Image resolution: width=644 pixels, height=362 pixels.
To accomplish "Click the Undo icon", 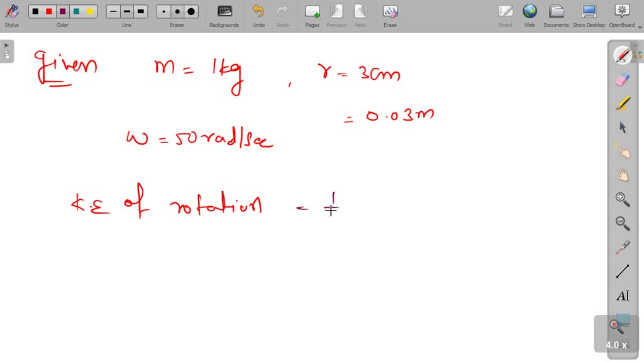I will pos(258,11).
